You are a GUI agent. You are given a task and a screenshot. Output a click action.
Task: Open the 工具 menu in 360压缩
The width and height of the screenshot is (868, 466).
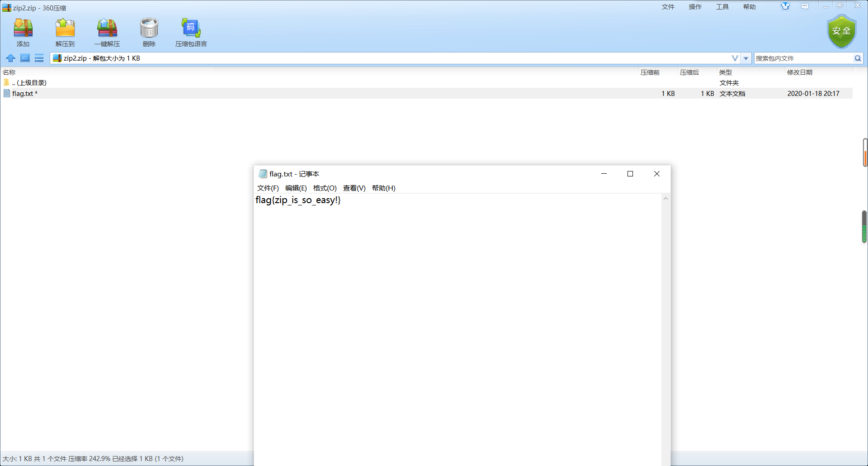[722, 7]
